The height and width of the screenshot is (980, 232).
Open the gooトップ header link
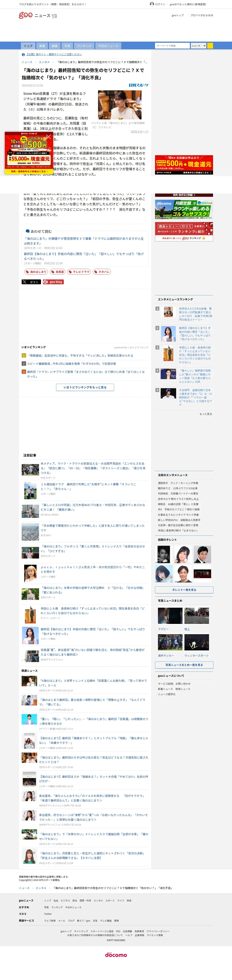[178, 15]
